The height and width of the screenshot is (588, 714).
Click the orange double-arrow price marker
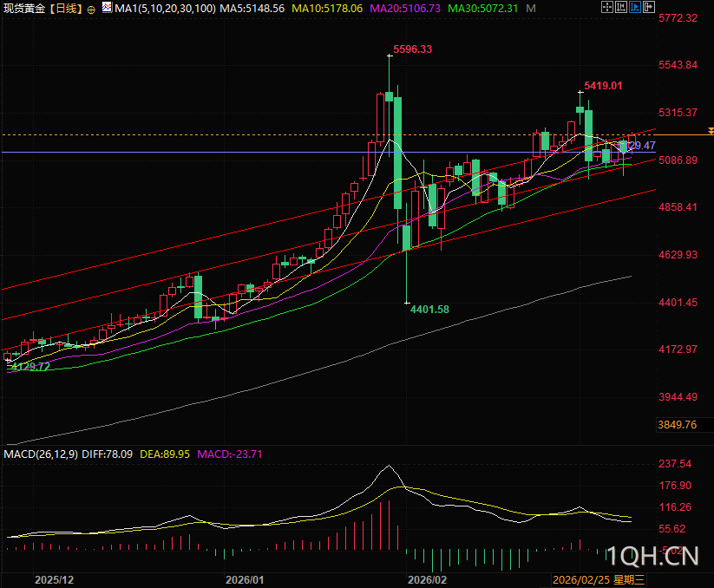(x=711, y=131)
